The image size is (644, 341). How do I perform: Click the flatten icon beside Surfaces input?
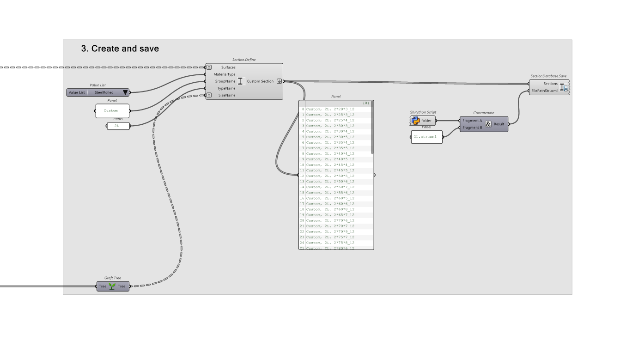209,67
